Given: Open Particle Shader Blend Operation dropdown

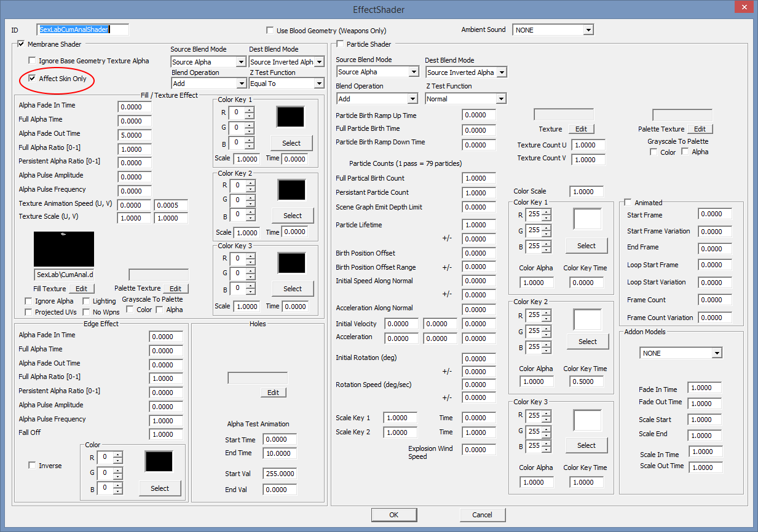Looking at the screenshot, I should (x=412, y=99).
